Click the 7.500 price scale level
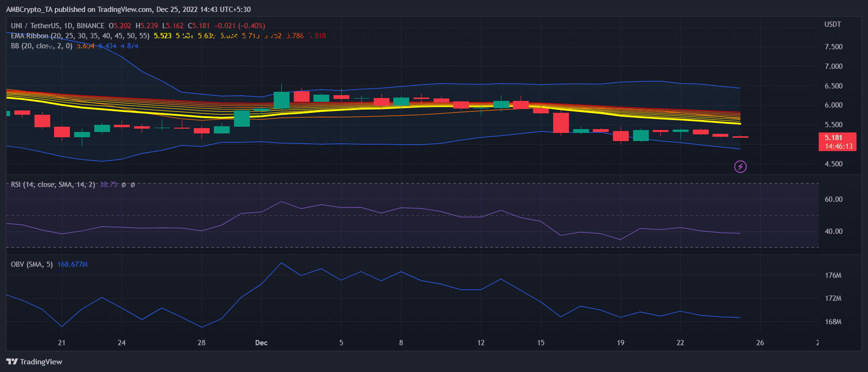This screenshot has height=372, width=868. pyautogui.click(x=834, y=47)
